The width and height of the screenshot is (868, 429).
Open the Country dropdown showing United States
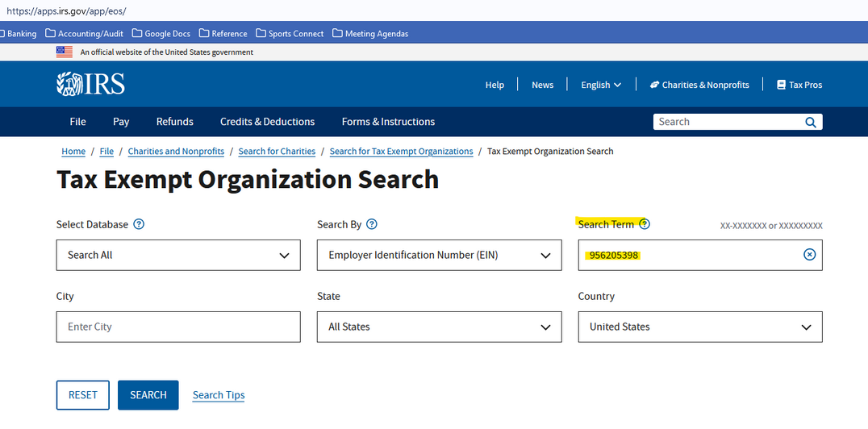(699, 327)
